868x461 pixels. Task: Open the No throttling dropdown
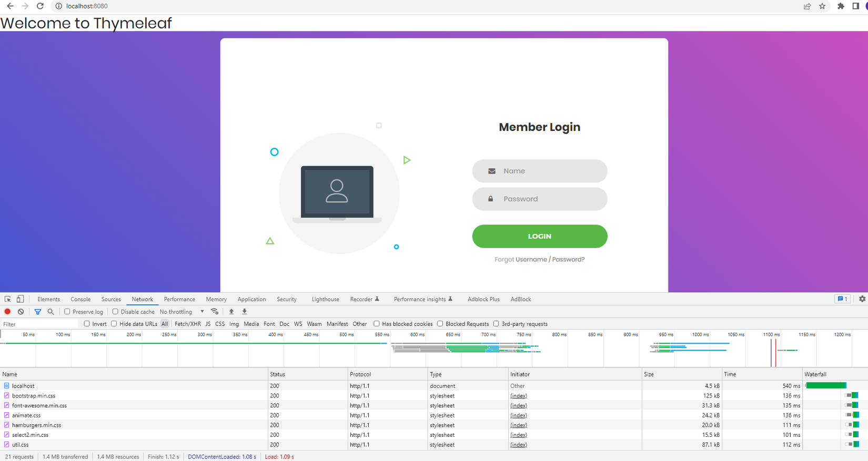point(182,312)
